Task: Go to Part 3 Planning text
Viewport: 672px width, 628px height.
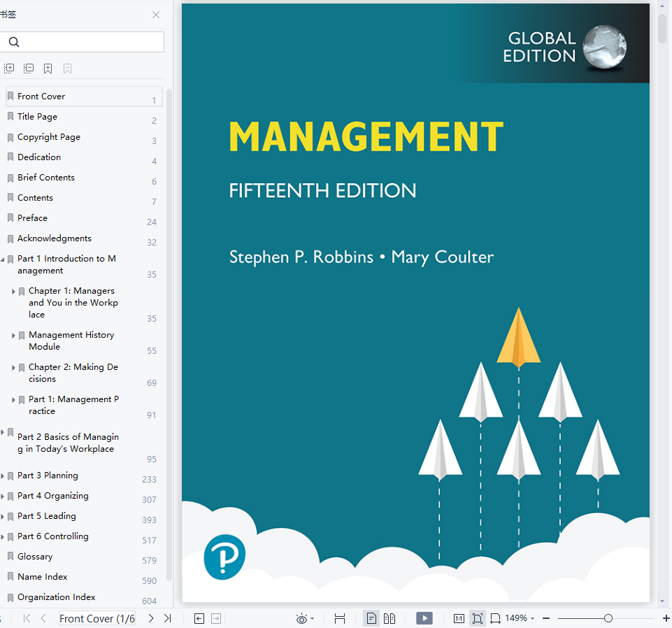Action: click(48, 476)
